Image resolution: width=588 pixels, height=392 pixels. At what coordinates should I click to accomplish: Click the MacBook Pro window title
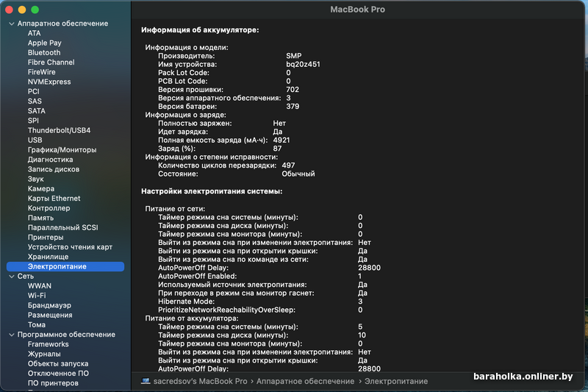pyautogui.click(x=357, y=10)
